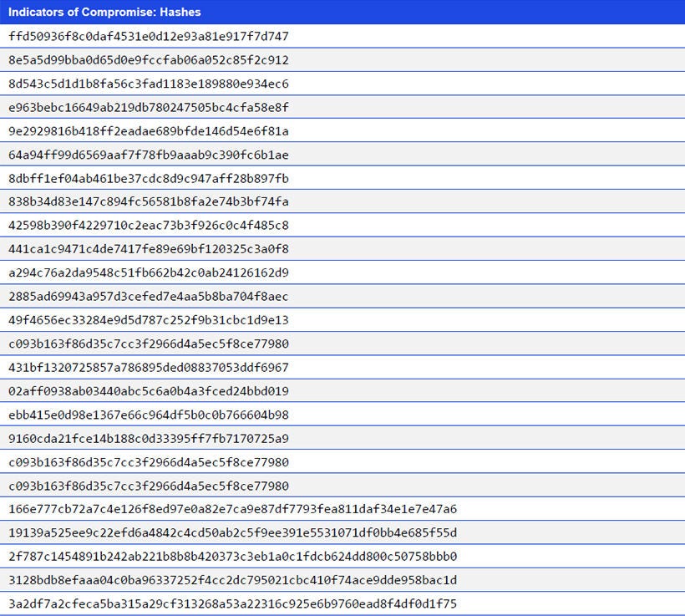Select hash starting with 9e2929816b41
The image size is (685, 616).
pos(149,131)
